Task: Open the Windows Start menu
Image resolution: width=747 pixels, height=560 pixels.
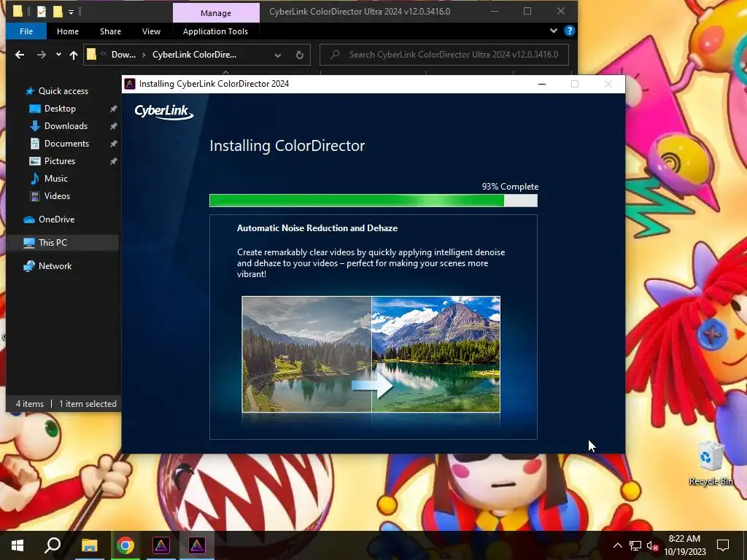Action: pos(18,545)
